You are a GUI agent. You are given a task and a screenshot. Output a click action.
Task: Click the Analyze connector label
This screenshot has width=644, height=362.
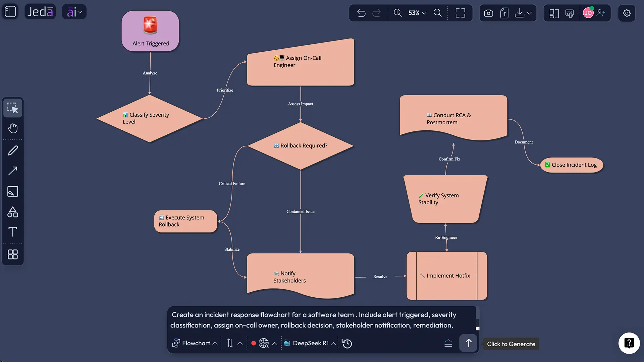click(150, 73)
